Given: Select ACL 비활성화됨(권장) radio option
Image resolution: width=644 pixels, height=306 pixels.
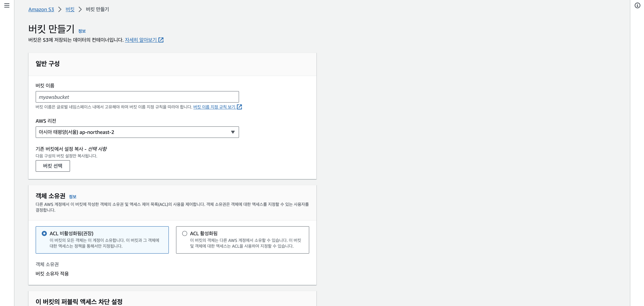Looking at the screenshot, I should coord(44,233).
